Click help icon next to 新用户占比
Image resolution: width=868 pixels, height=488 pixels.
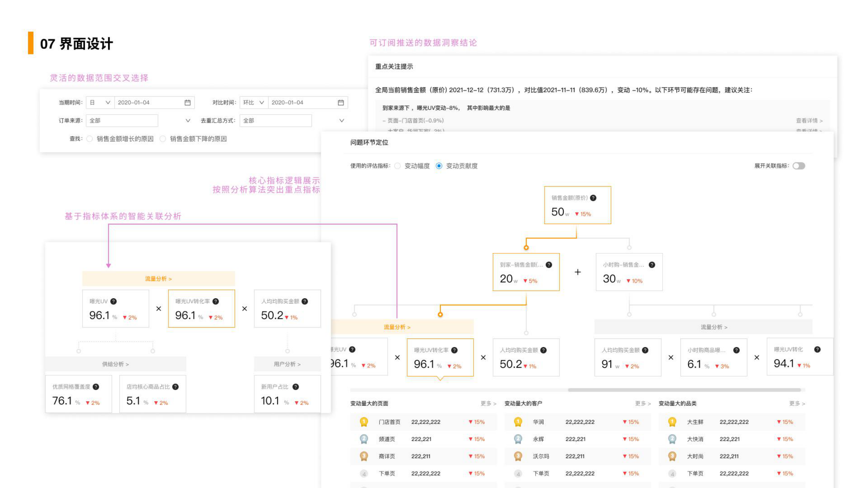pos(295,387)
